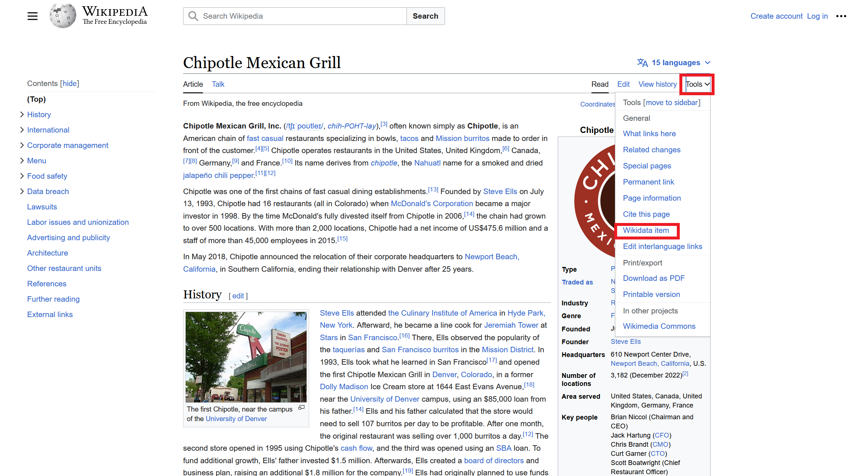This screenshot has height=476, width=868.
Task: Click the Create account link
Action: [776, 16]
